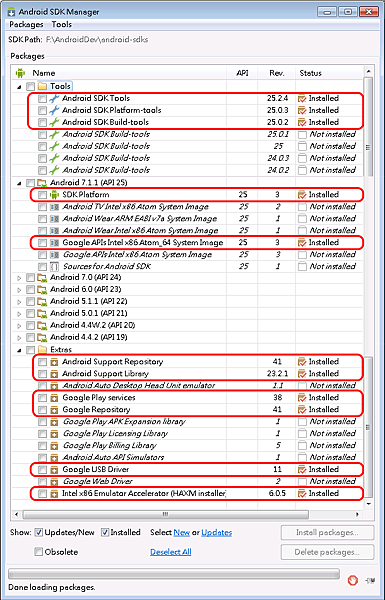This screenshot has width=385, height=600.
Task: Click the Android robot icon in the Name column header
Action: (20, 73)
